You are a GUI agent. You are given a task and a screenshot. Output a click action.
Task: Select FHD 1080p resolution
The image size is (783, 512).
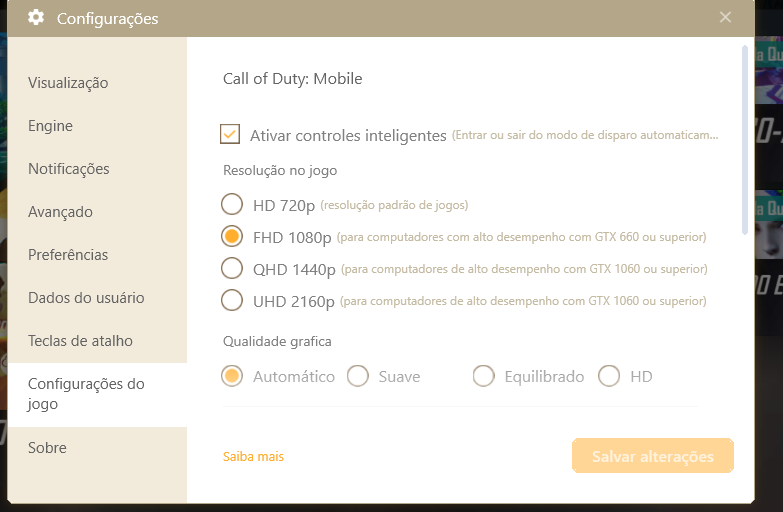232,236
